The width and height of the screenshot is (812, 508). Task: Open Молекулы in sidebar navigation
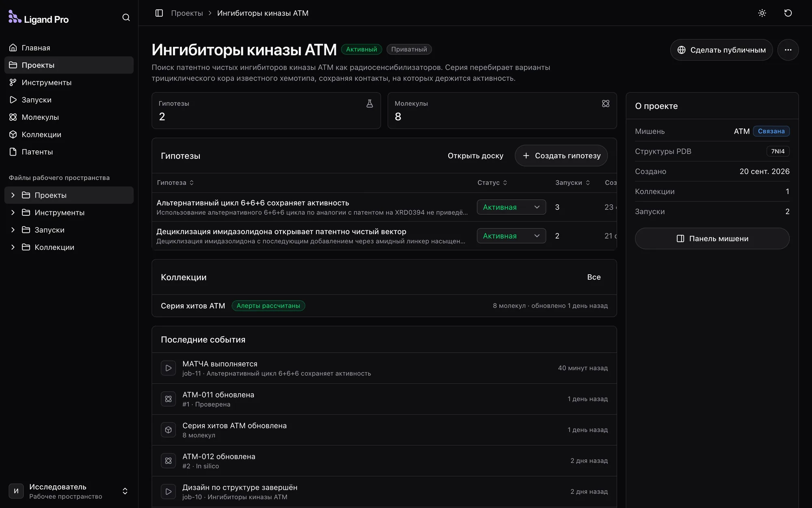click(x=69, y=117)
